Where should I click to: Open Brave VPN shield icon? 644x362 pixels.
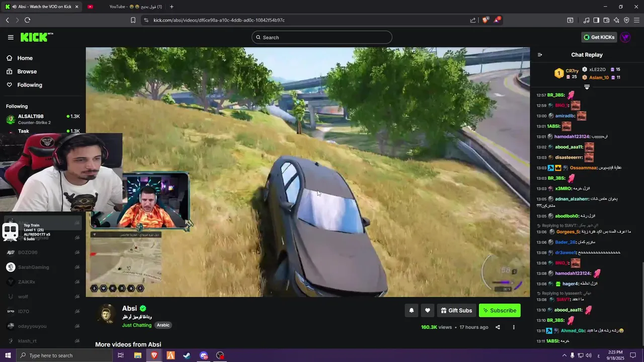[x=626, y=20]
